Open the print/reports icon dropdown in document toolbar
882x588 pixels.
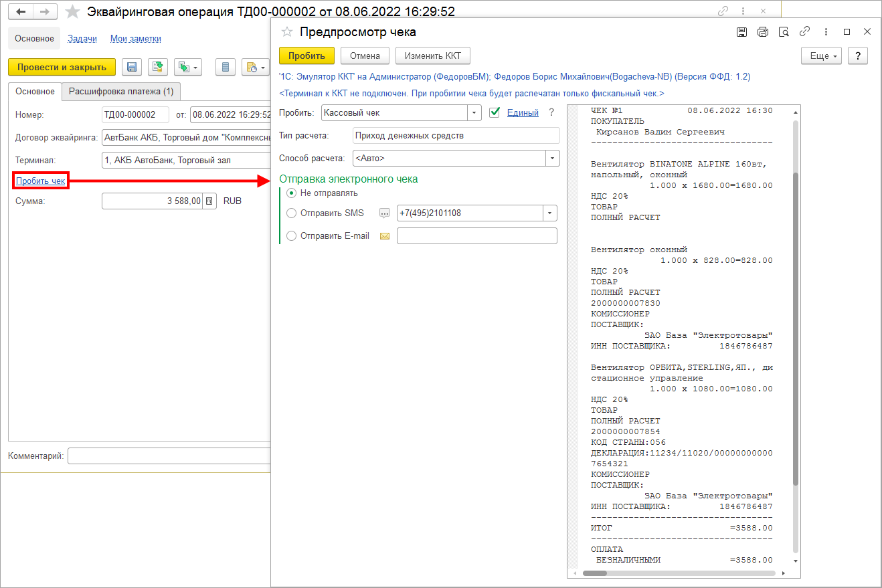click(x=255, y=67)
